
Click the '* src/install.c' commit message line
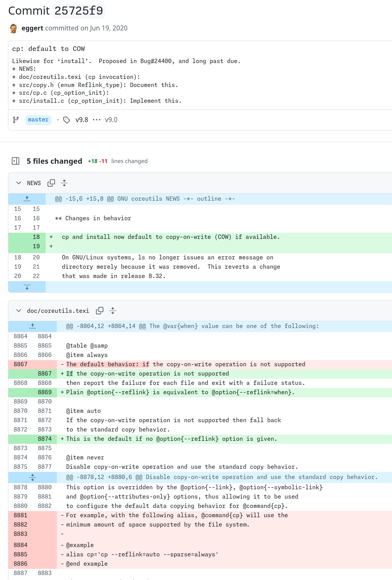pyautogui.click(x=97, y=101)
